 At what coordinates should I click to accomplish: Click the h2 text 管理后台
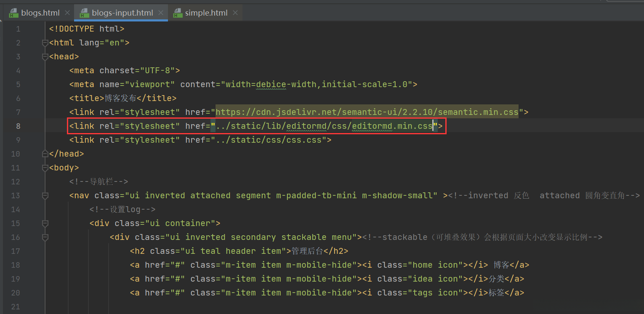click(307, 251)
